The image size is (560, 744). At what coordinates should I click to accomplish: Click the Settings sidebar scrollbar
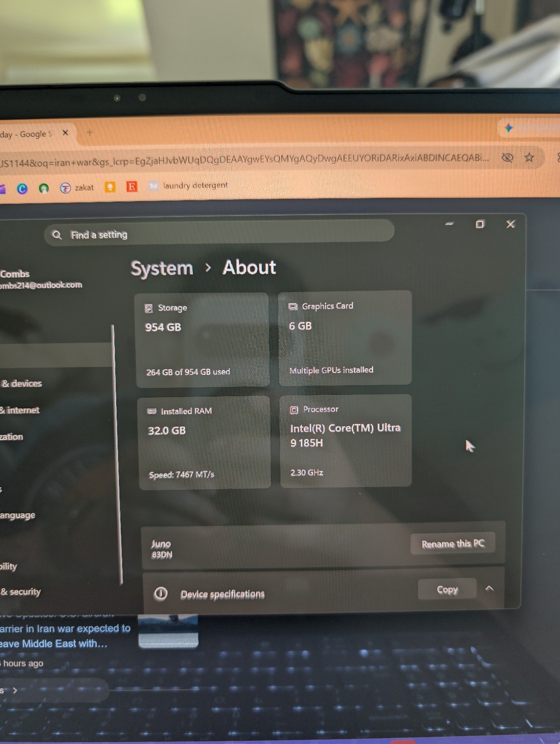(117, 454)
